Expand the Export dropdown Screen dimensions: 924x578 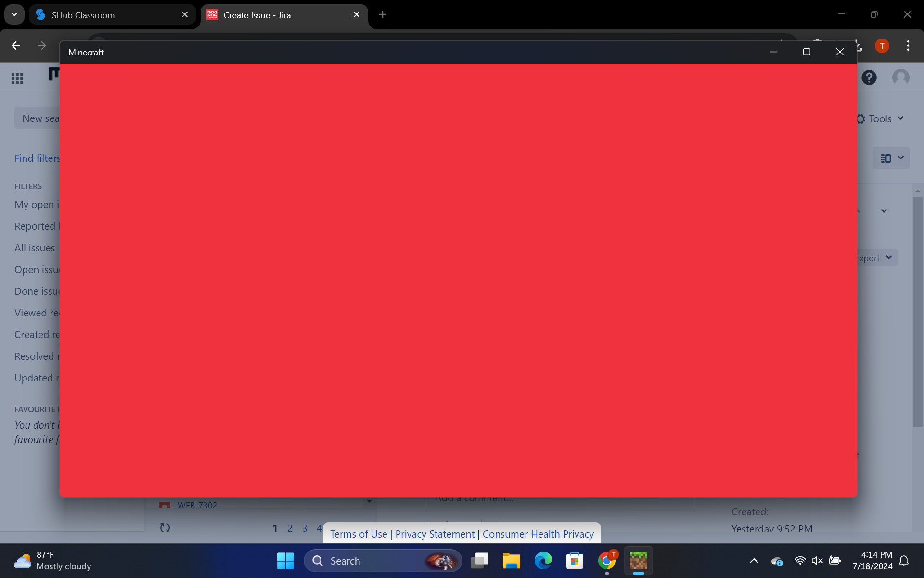click(x=876, y=258)
